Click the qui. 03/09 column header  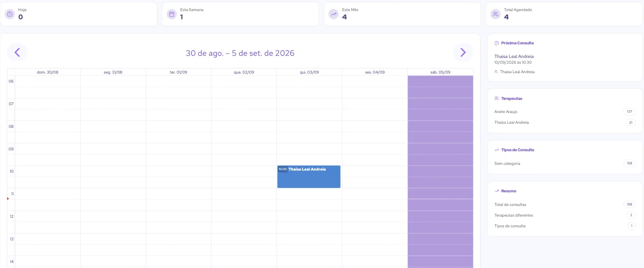tap(309, 72)
